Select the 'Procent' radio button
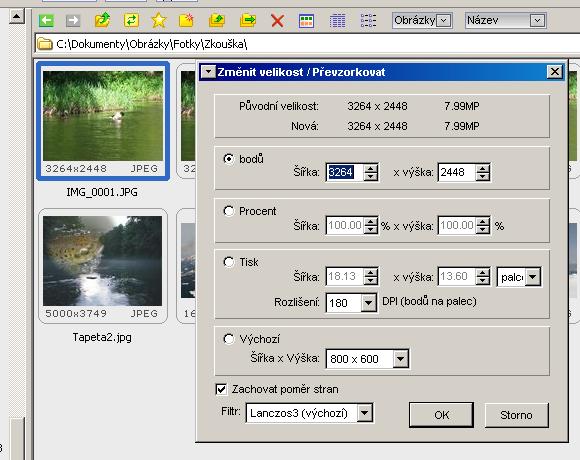580x460 pixels. pyautogui.click(x=229, y=211)
